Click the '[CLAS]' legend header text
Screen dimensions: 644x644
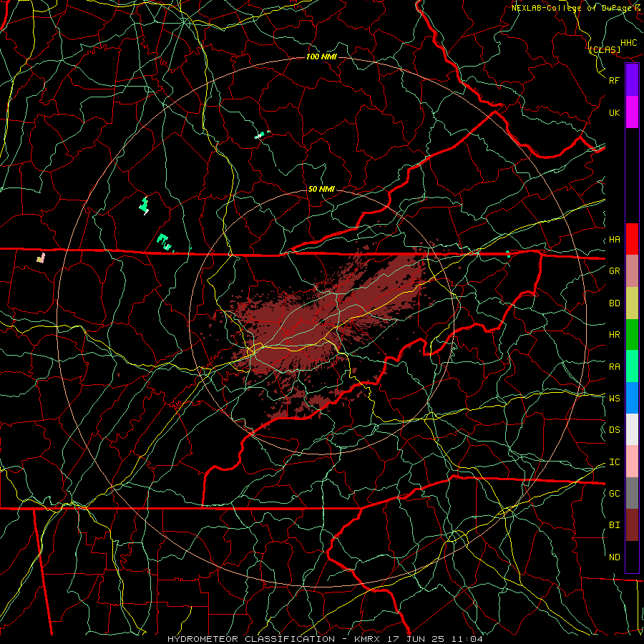tap(605, 49)
